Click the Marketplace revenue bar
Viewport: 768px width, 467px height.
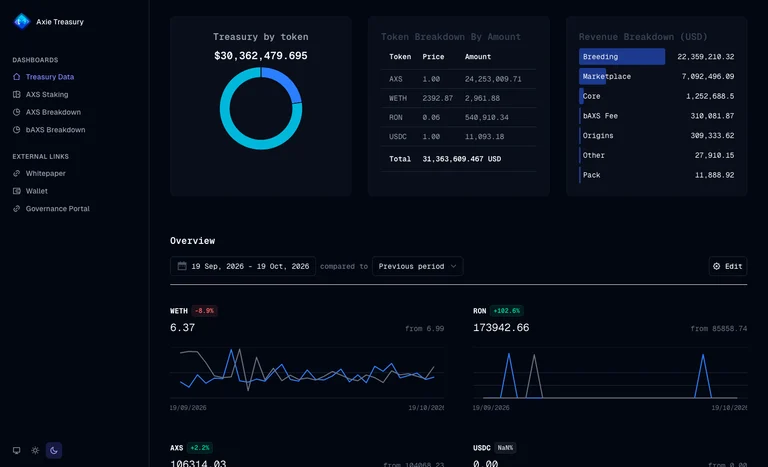tap(593, 76)
